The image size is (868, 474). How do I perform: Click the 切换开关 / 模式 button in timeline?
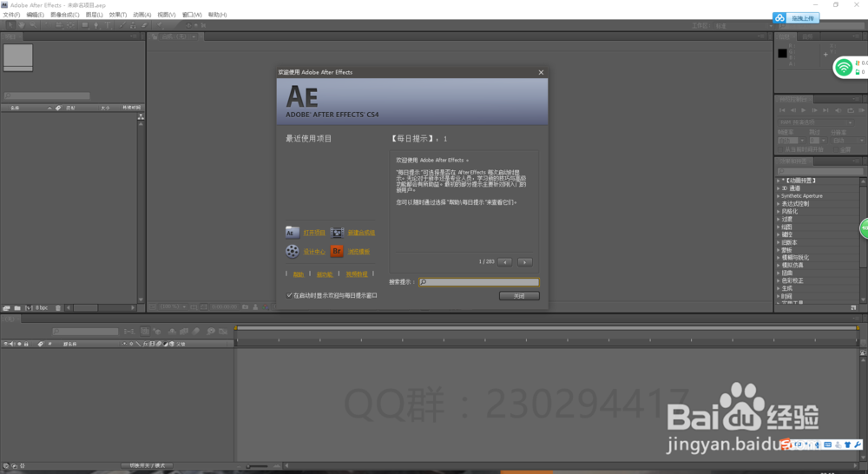click(x=147, y=465)
